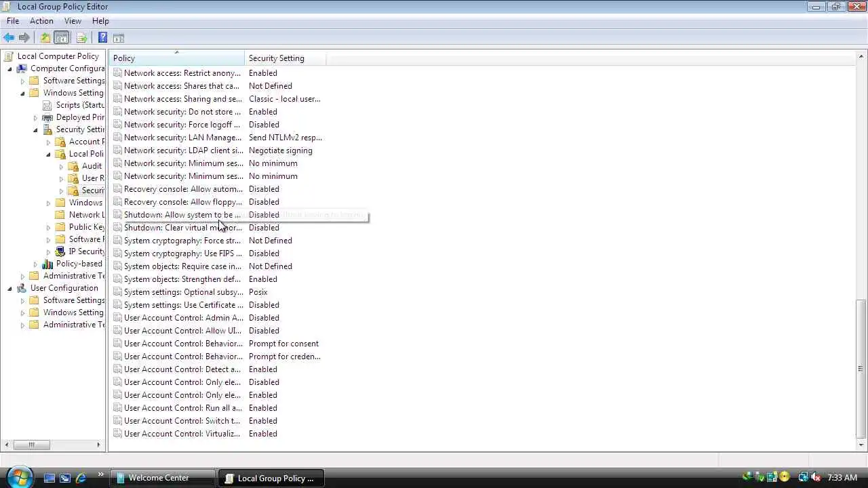
Task: Click Show Desktop quick launch icon
Action: 50,478
